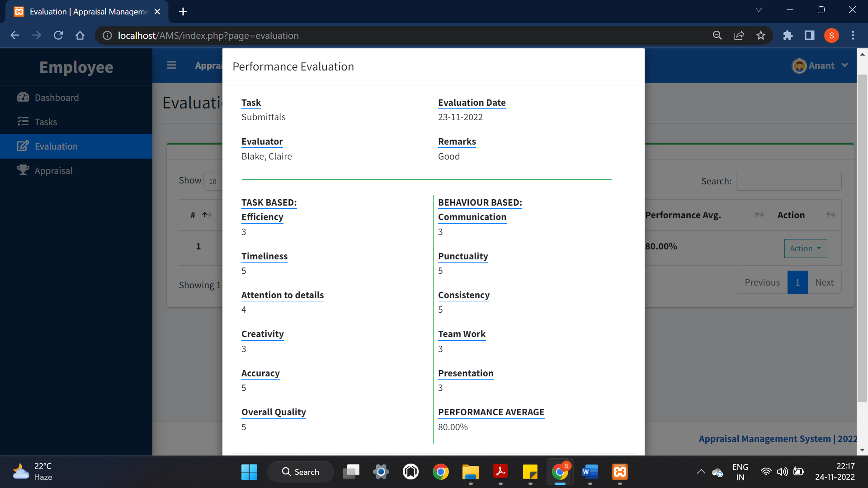Open a new browser tab
This screenshot has width=868, height=488.
pyautogui.click(x=183, y=12)
